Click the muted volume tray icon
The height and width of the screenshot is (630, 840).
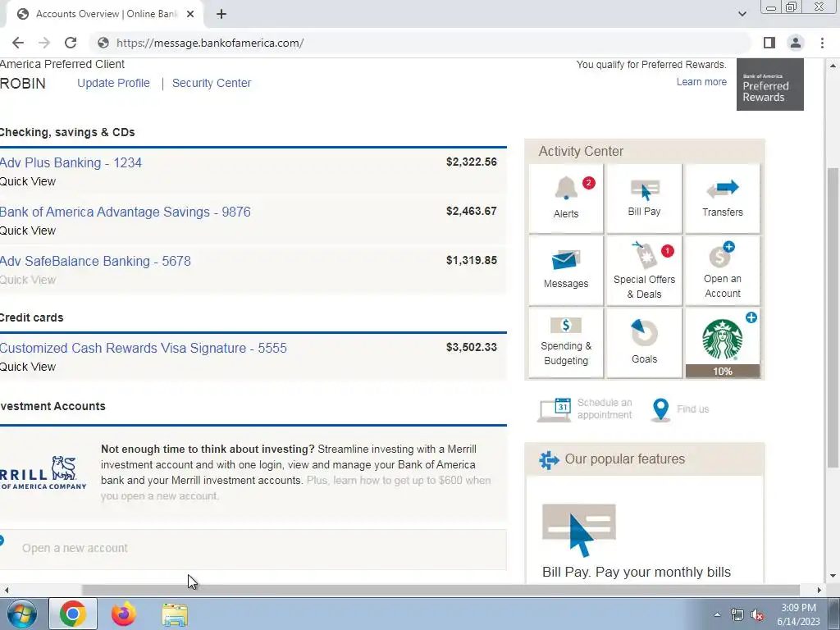tap(757, 615)
